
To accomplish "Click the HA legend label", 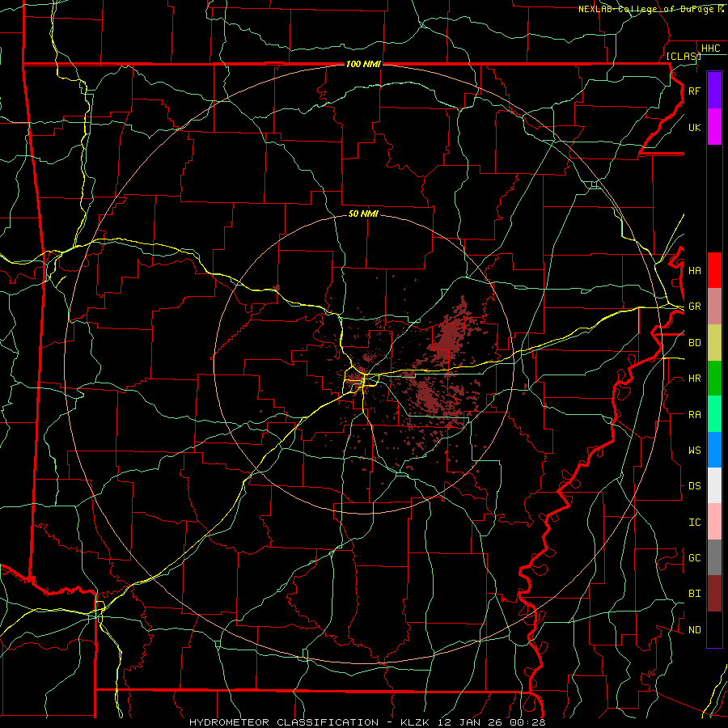I will coord(694,271).
